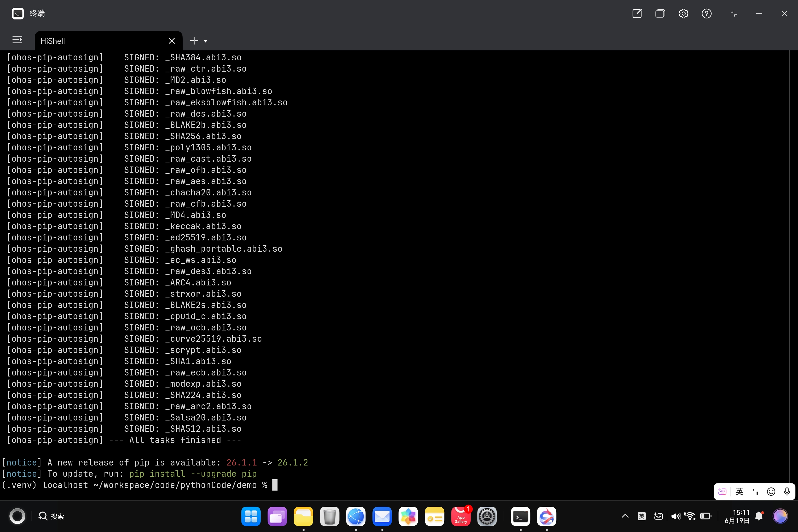Screen dimensions: 798x532
Task: Open the yellow Files folder in dock
Action: (x=303, y=516)
